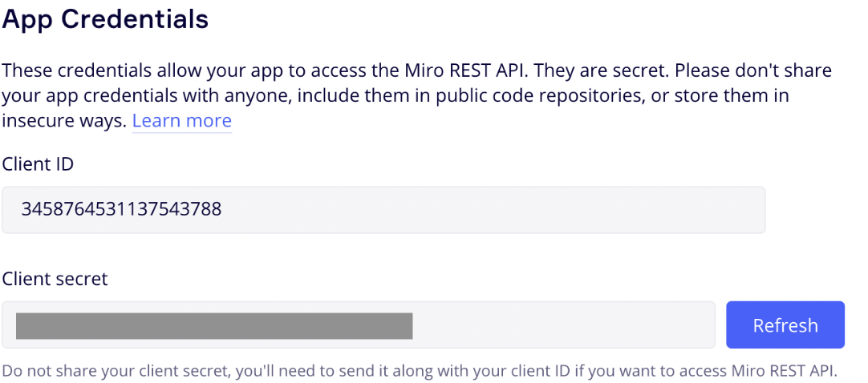Image resolution: width=868 pixels, height=383 pixels.
Task: Select the Client secret input field
Action: coord(359,325)
